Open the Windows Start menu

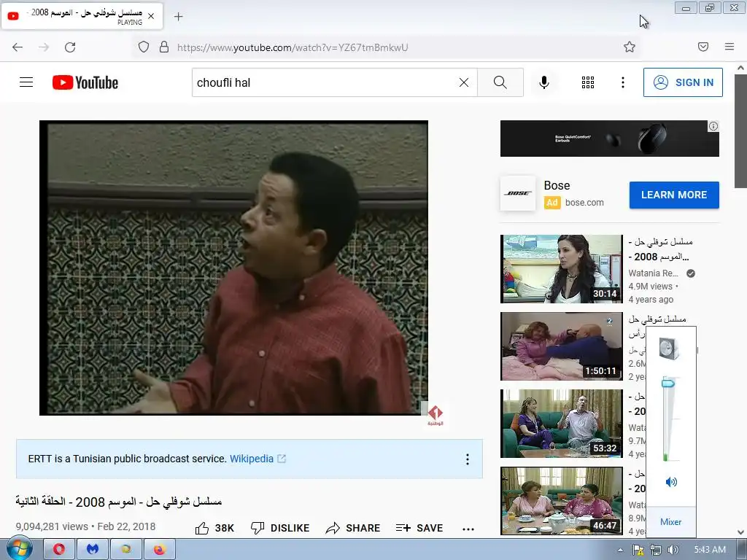tap(20, 549)
